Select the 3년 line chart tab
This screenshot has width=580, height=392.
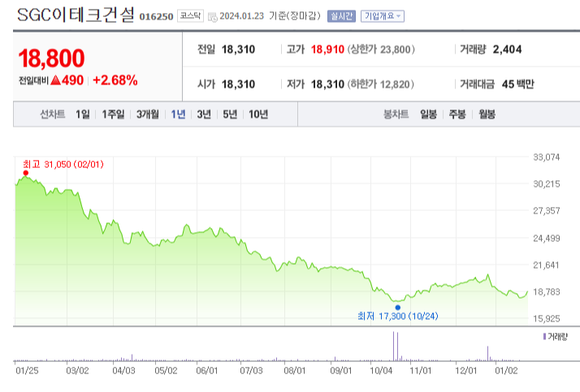[x=204, y=114]
